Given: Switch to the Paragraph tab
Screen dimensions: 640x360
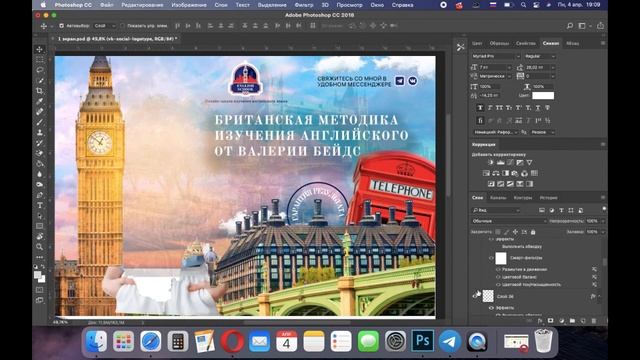Looking at the screenshot, I should [572, 43].
